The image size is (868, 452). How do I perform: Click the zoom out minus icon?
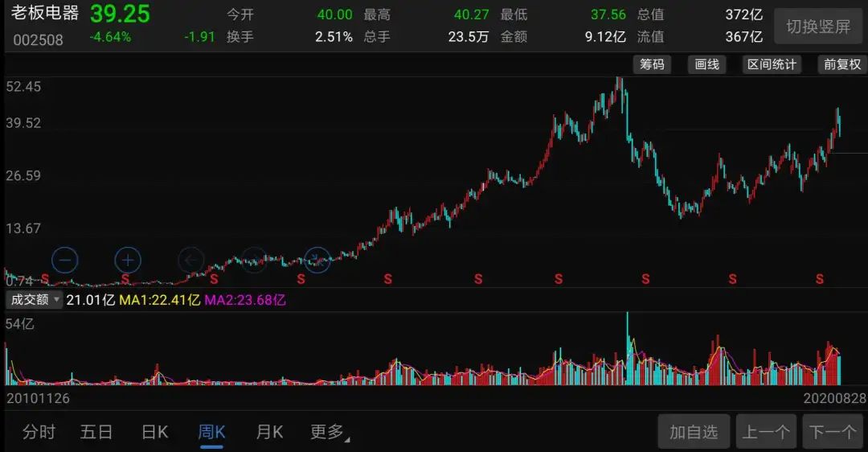pyautogui.click(x=65, y=260)
